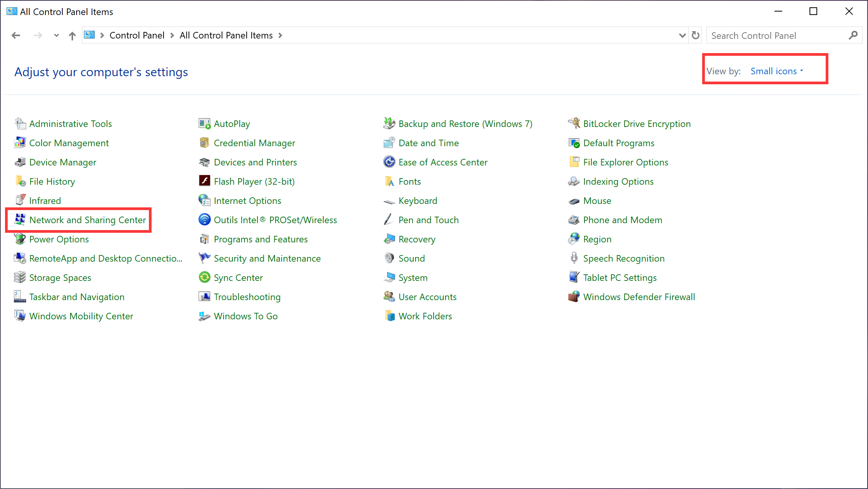Open BitLocker Drive Encryption

point(637,124)
